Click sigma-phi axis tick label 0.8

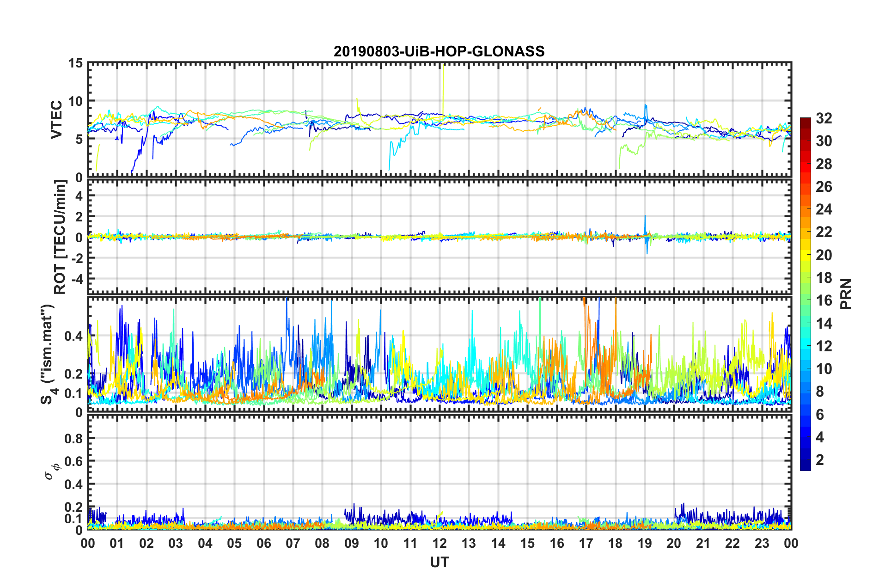(x=74, y=438)
